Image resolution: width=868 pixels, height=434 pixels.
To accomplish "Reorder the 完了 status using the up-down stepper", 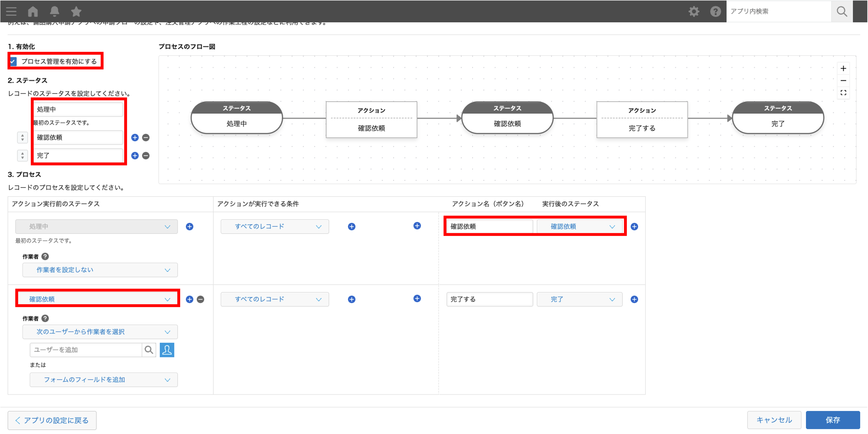I will 22,155.
